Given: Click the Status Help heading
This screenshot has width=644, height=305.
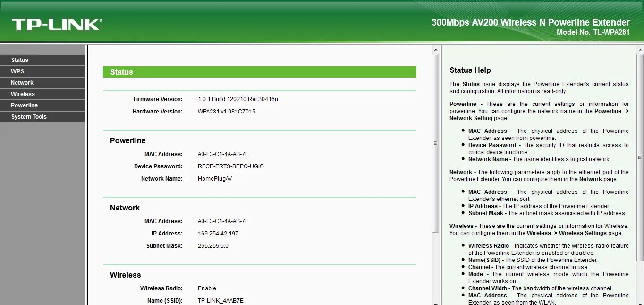Looking at the screenshot, I should [x=470, y=70].
